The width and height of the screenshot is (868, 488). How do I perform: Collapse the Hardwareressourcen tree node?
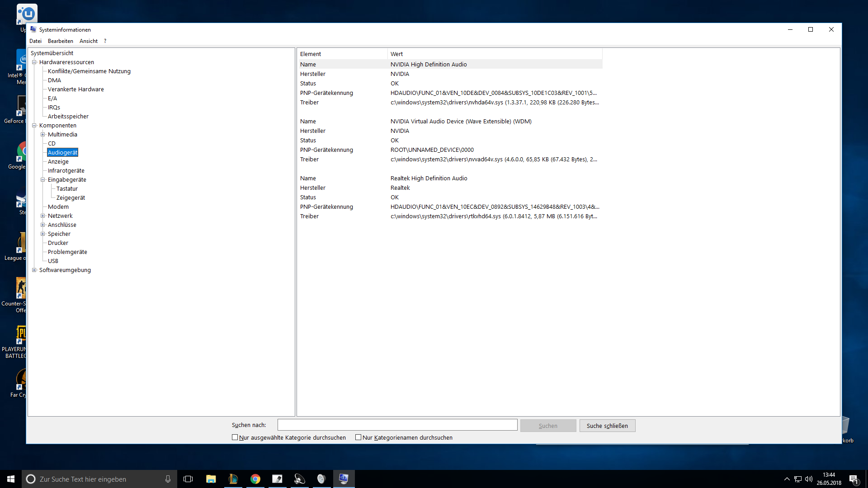click(34, 62)
